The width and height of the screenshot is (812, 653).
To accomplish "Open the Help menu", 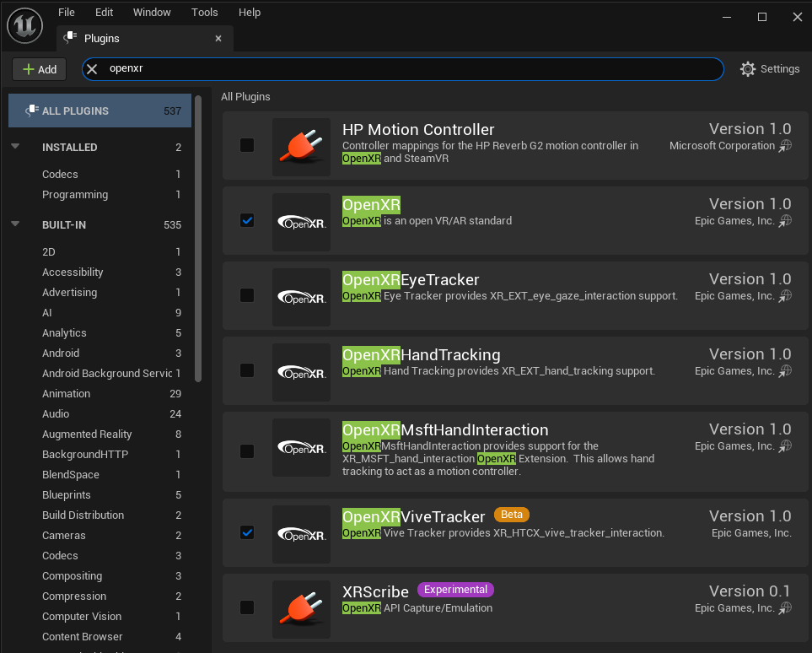I will pos(250,13).
